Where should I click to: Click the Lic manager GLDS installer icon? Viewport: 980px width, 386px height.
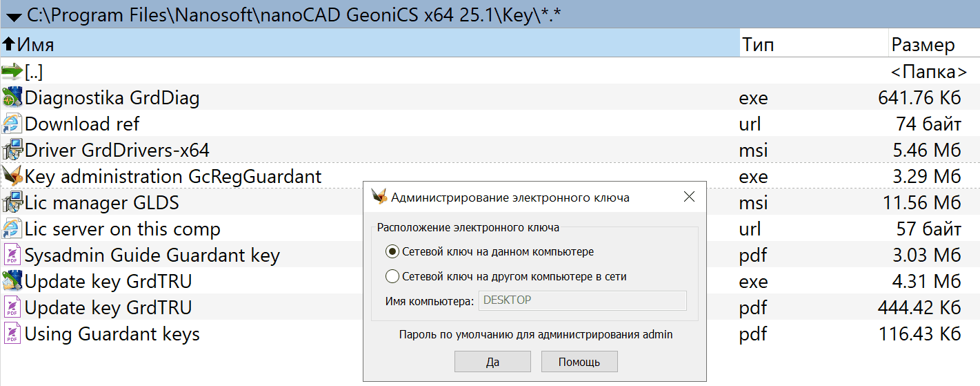click(12, 202)
